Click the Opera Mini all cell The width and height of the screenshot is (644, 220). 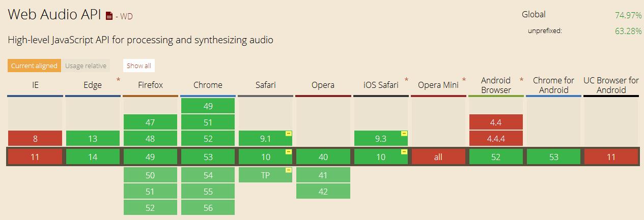(438, 157)
